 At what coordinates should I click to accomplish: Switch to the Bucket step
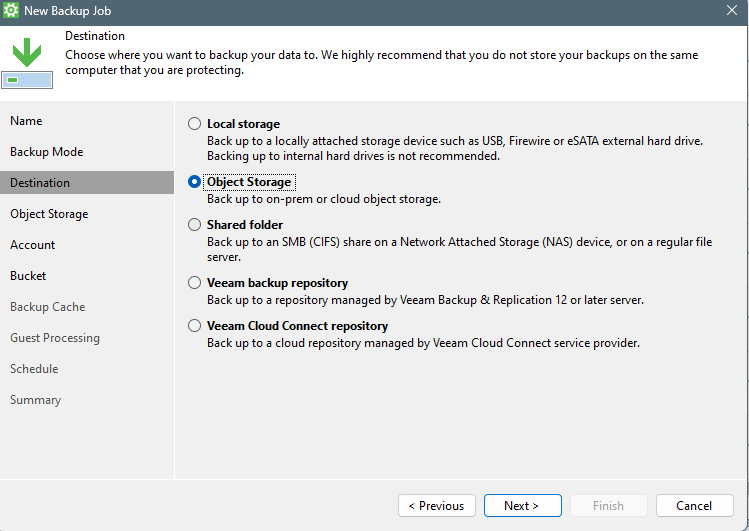[28, 276]
